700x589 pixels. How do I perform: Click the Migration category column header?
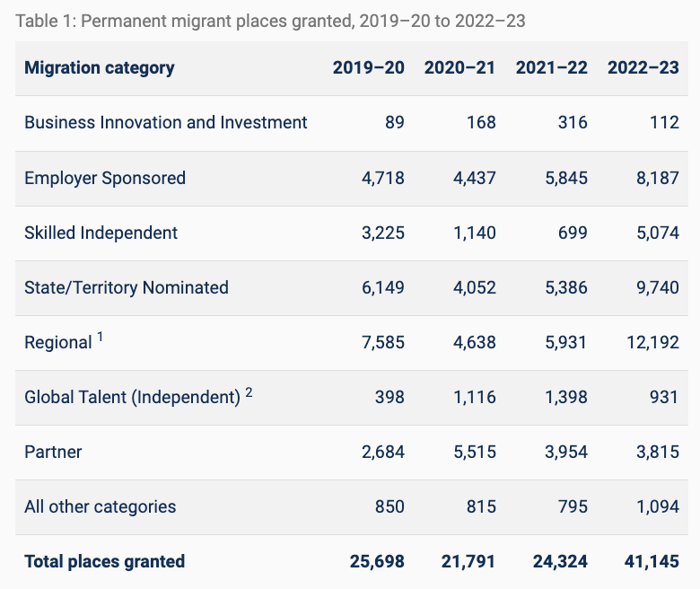(100, 68)
